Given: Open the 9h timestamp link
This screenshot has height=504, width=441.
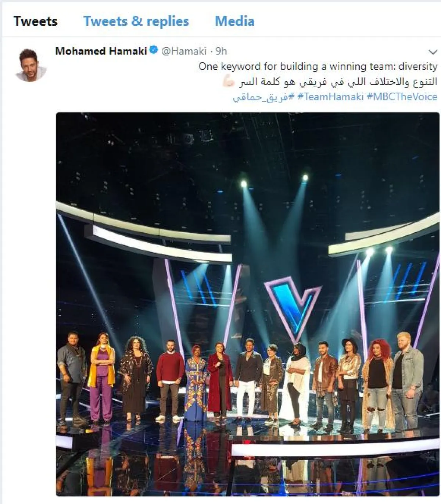Looking at the screenshot, I should click(x=221, y=51).
